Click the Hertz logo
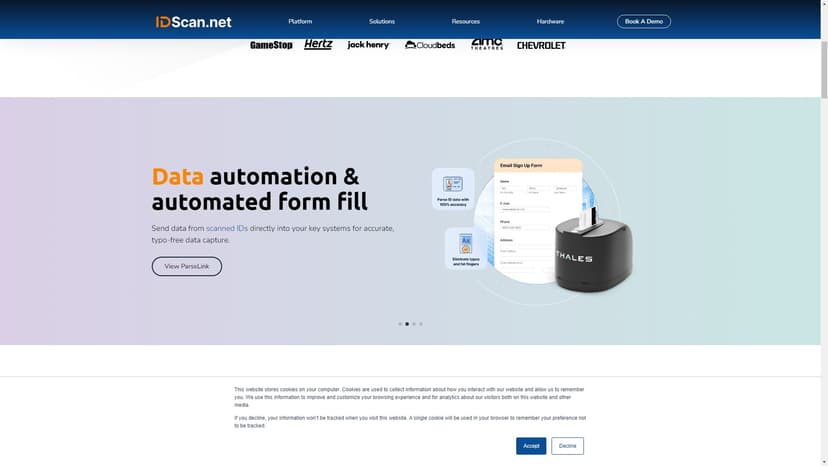Screen dimensions: 828x466 (318, 44)
